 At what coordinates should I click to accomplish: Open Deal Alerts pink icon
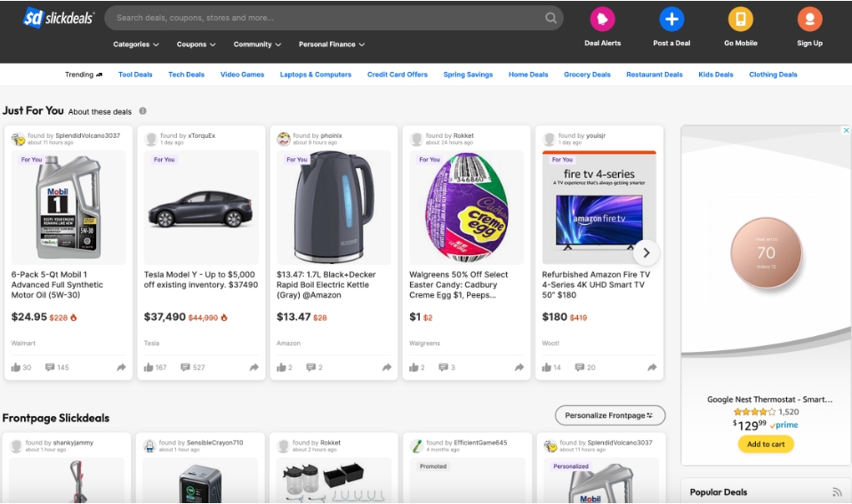click(602, 19)
